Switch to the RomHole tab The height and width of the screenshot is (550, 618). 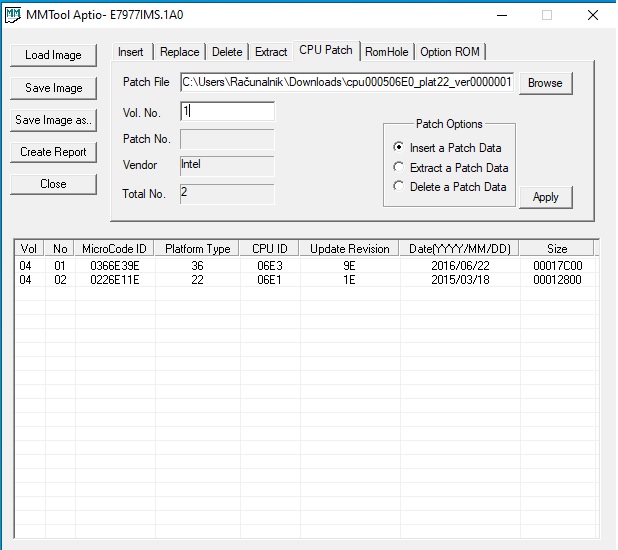point(387,52)
